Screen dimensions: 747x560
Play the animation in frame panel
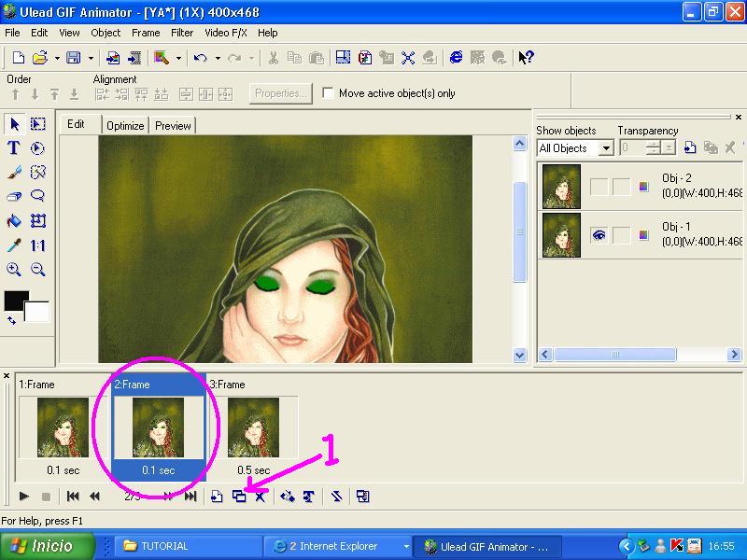pyautogui.click(x=24, y=497)
